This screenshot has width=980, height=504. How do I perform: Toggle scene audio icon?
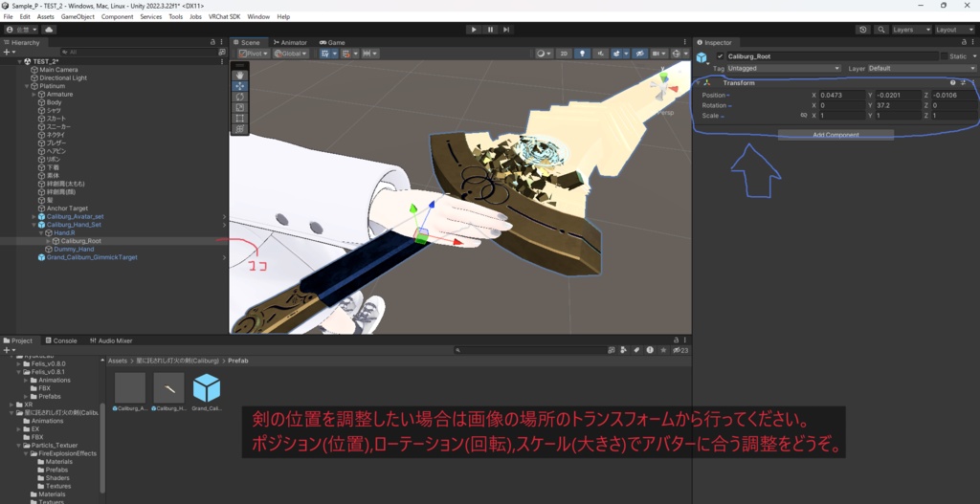[x=601, y=54]
